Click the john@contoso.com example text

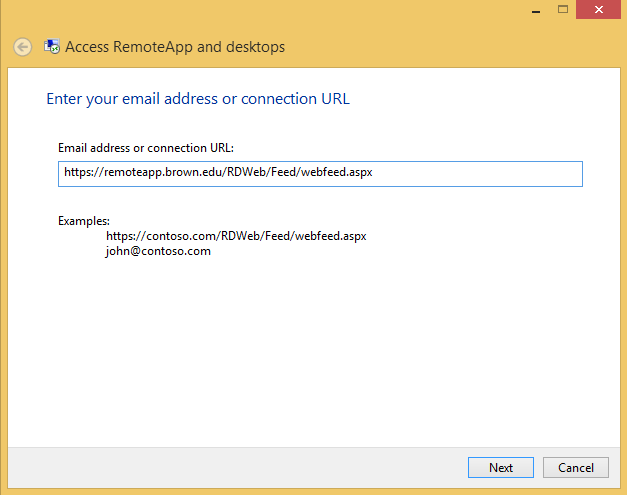pos(158,251)
